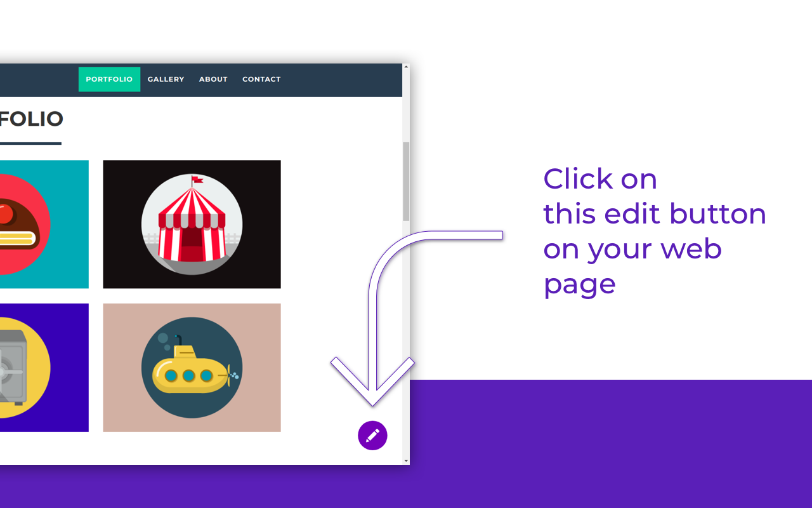Click the purple banner at bottom right
This screenshot has width=812, height=508.
point(611,444)
